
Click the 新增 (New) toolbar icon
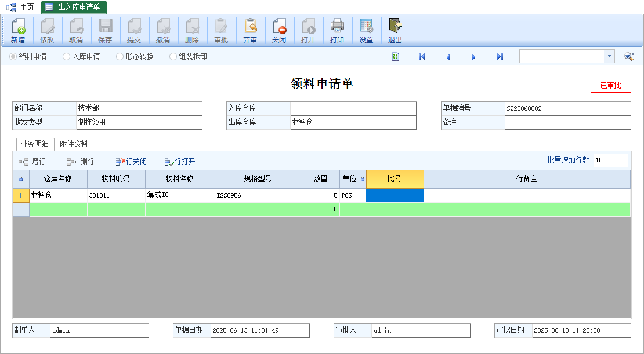18,31
